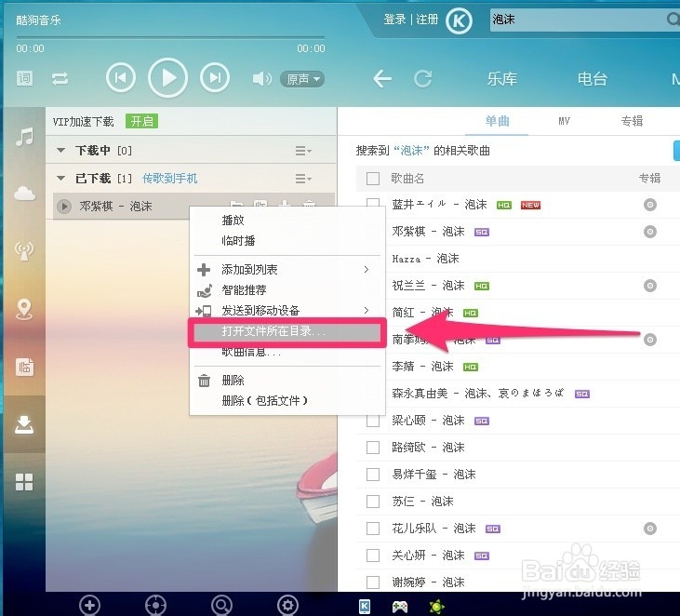The image size is (680, 616).
Task: Click the 登录 link
Action: point(394,20)
